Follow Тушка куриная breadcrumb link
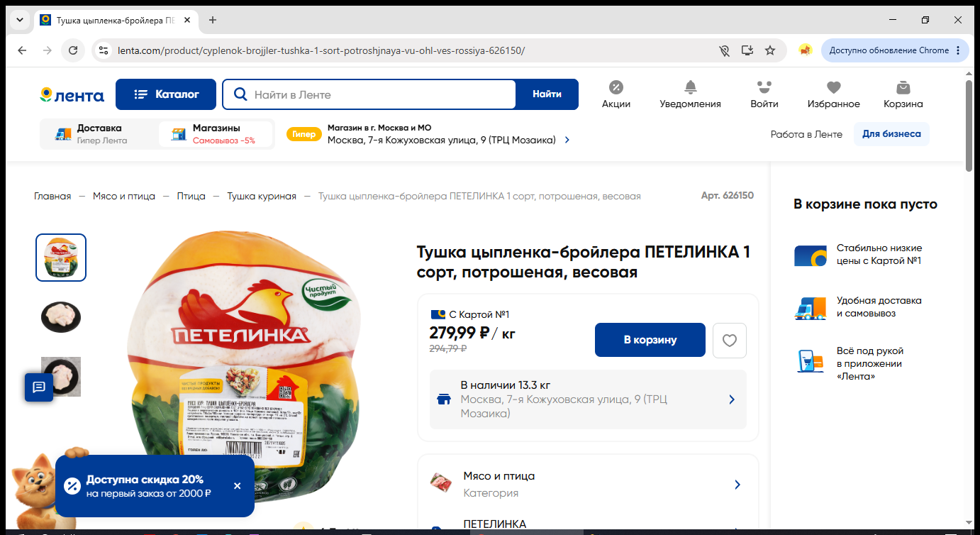 pos(262,196)
